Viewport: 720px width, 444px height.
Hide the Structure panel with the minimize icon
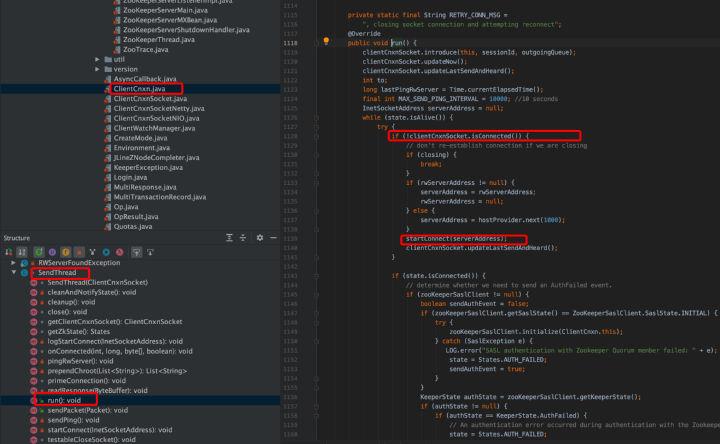pos(275,238)
